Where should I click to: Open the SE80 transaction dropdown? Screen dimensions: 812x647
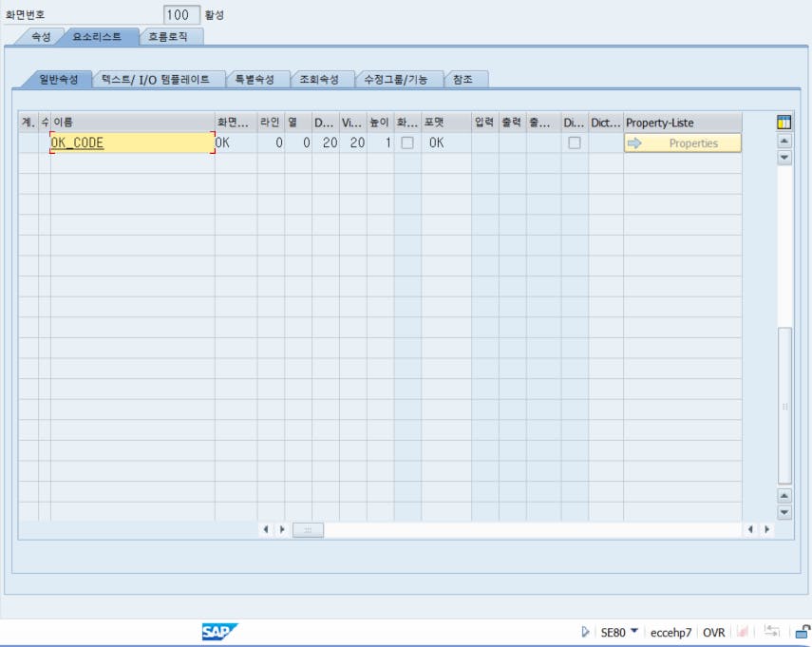point(634,631)
